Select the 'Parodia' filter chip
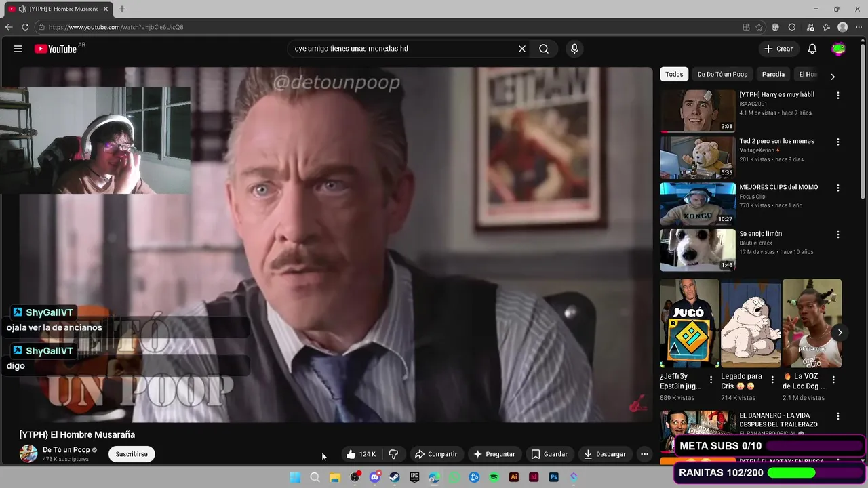Screen dimensions: 868x488 773,75
